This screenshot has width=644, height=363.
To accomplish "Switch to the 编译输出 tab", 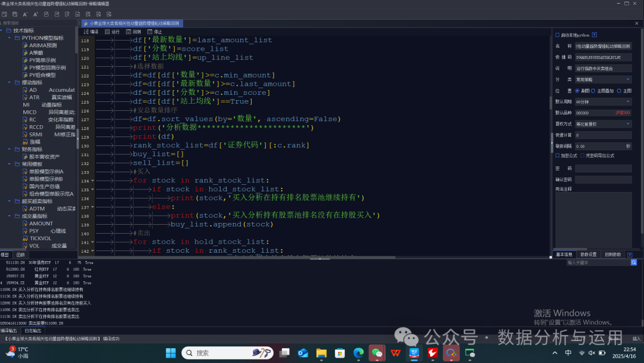I will coord(9,331).
